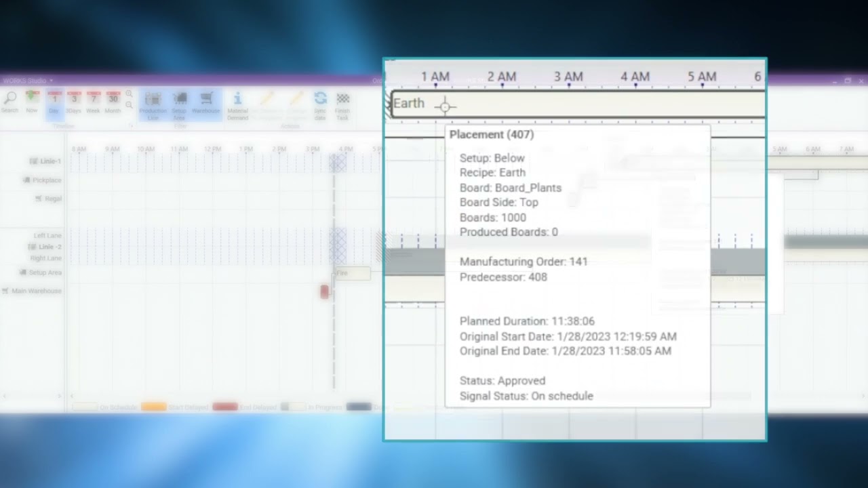Toggle the Setup Area filter
This screenshot has height=488, width=868.
179,105
